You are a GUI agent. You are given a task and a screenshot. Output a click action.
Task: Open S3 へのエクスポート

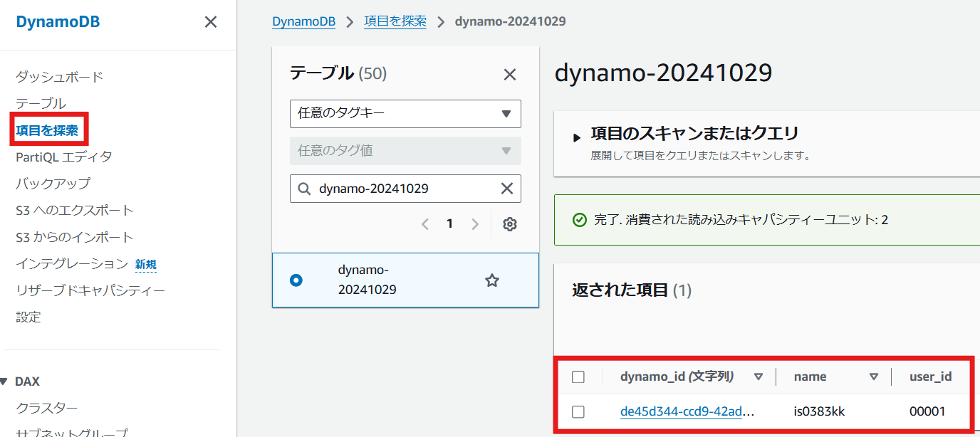[x=75, y=211]
